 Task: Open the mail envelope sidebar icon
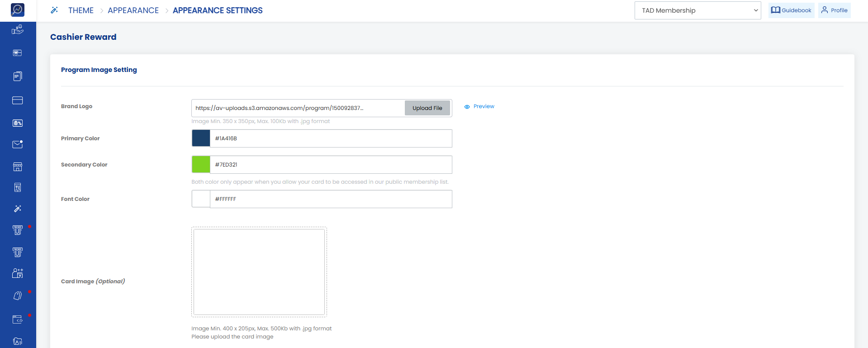point(18,144)
